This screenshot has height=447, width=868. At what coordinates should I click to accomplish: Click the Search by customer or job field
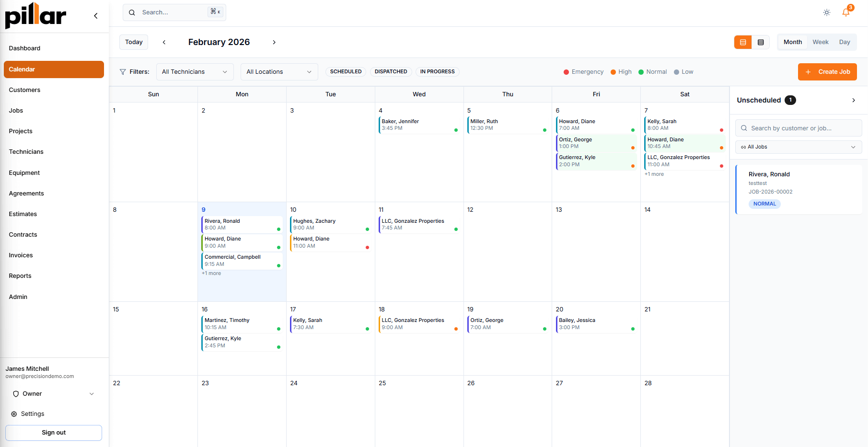[798, 128]
